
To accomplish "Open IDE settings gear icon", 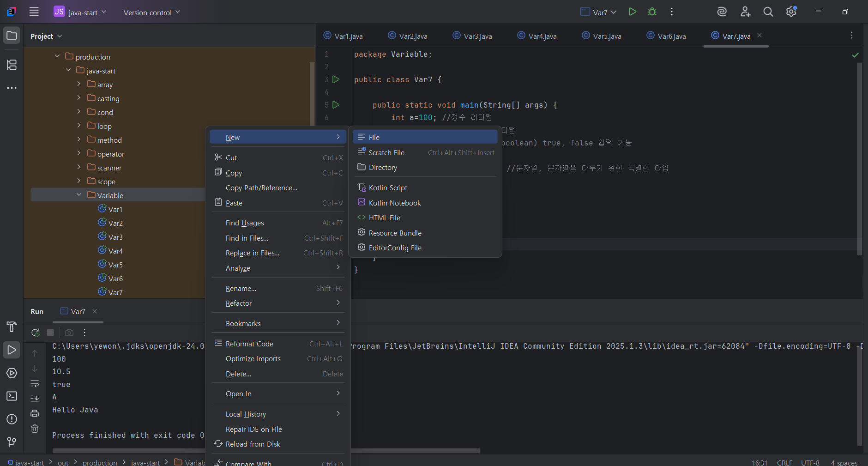I will click(x=791, y=12).
